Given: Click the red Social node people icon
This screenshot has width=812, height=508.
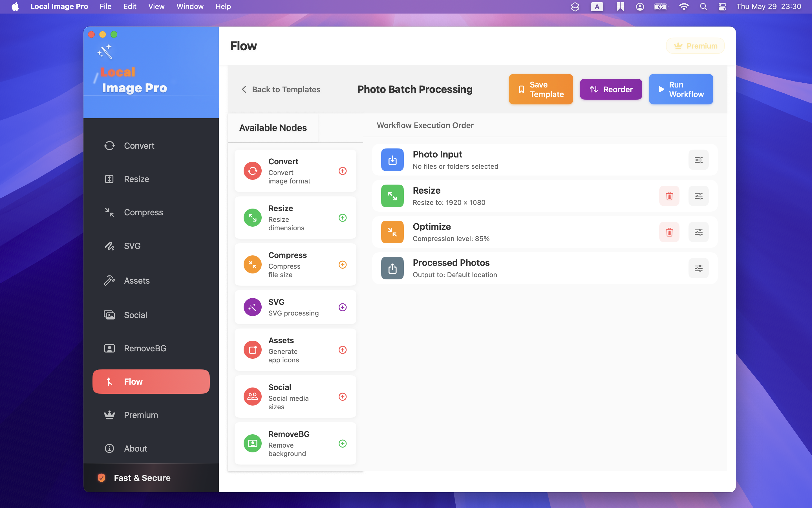Looking at the screenshot, I should click(x=252, y=397).
